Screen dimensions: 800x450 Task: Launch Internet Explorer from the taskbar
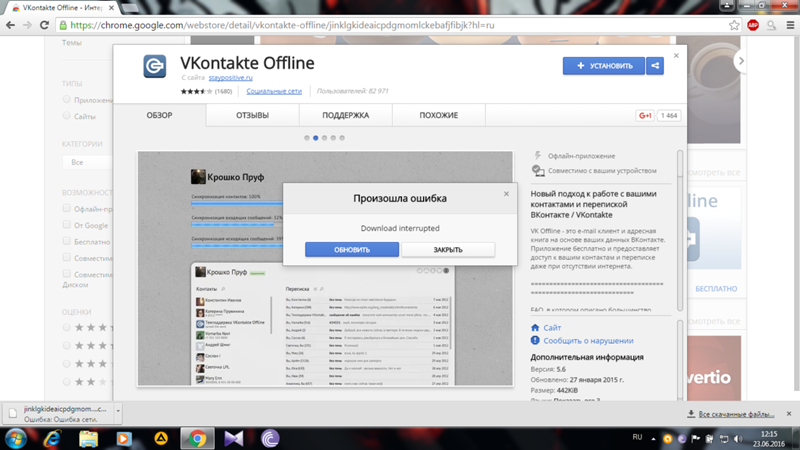52,438
